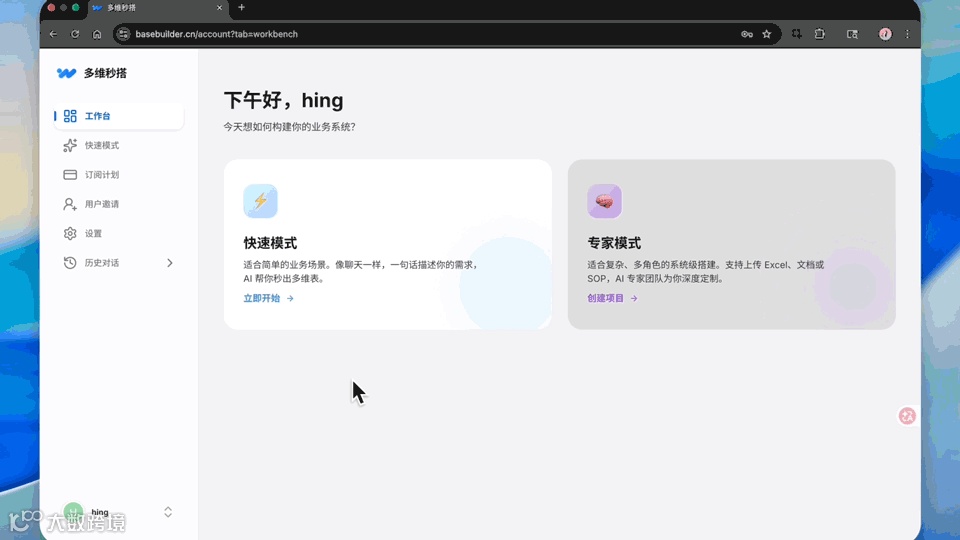This screenshot has width=960, height=540.
Task: Bookmark page with star icon
Action: (767, 34)
